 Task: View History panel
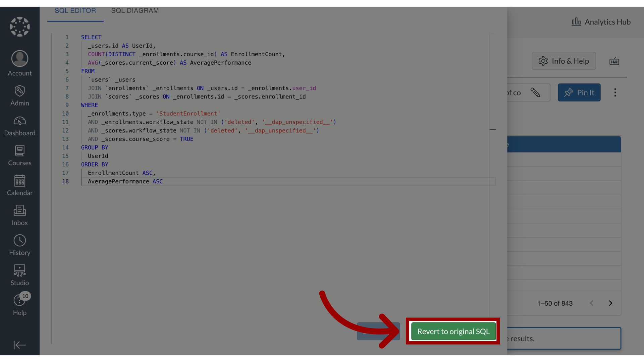pos(19,245)
